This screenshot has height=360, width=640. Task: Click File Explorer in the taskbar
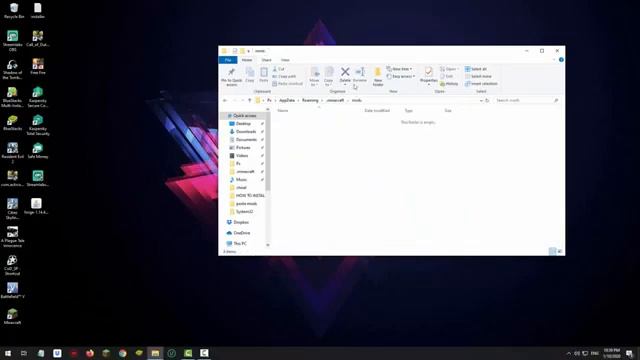point(155,353)
